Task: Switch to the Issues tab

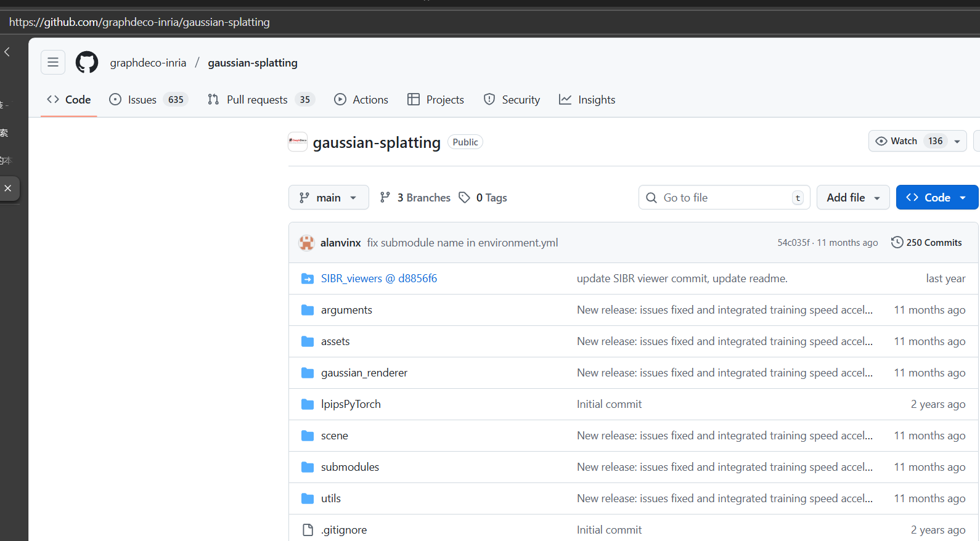Action: click(x=148, y=100)
